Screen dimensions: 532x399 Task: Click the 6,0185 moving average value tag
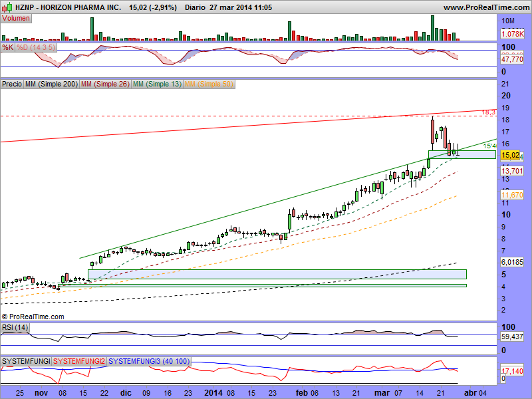[x=512, y=262]
